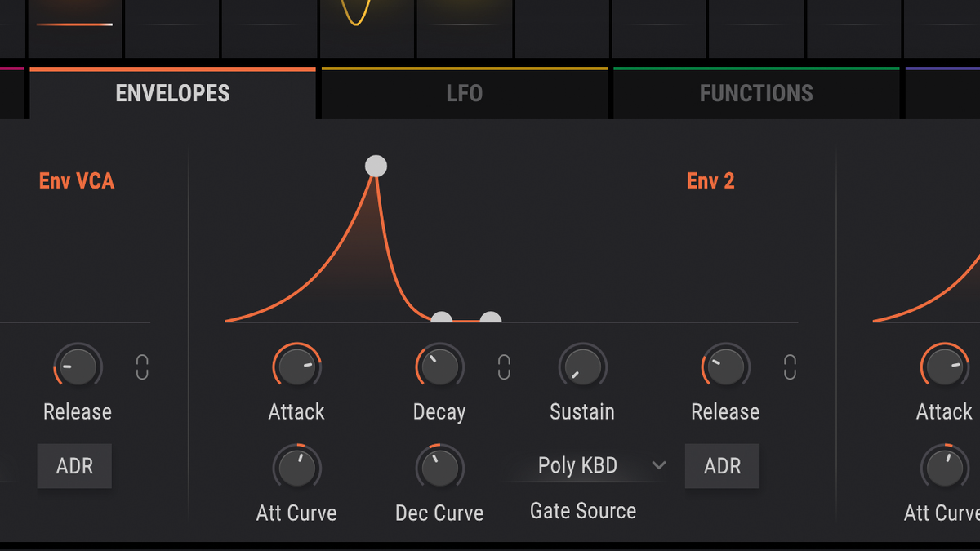The height and width of the screenshot is (551, 980).
Task: Toggle the link icon next to the Decay knob
Action: [503, 367]
